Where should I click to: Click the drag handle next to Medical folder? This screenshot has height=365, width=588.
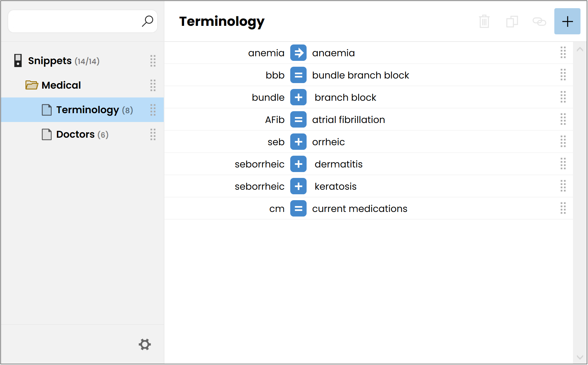coord(153,85)
